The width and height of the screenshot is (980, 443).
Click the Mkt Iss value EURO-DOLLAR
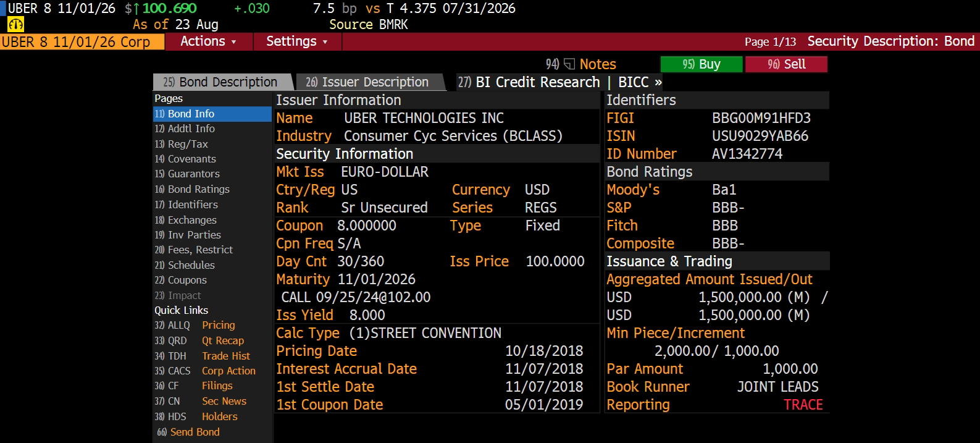click(x=385, y=172)
